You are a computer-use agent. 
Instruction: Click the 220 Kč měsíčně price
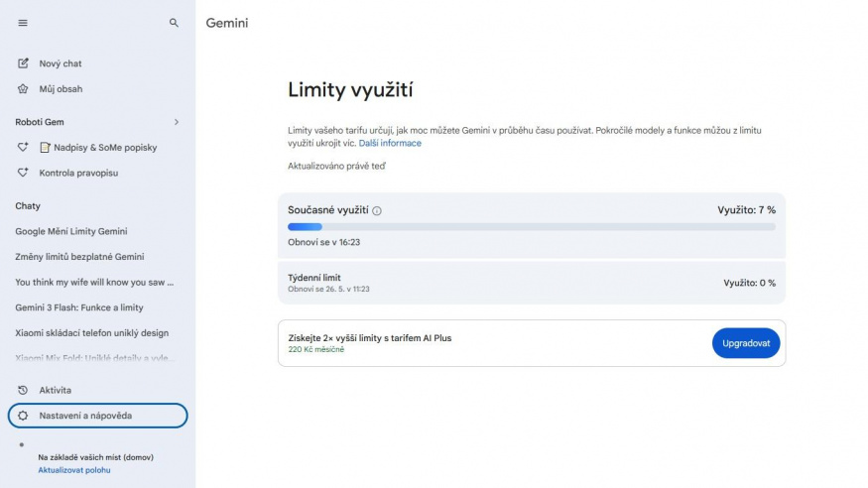coord(316,350)
